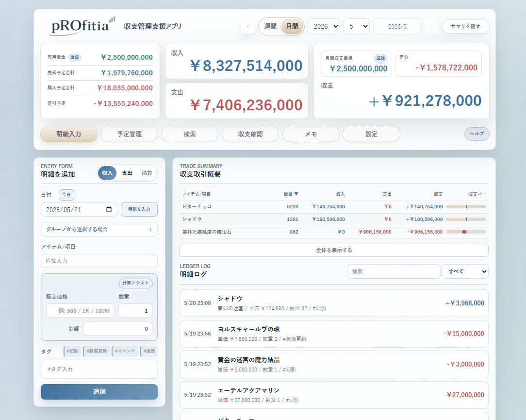Focus the 数量 input field

pos(135,311)
